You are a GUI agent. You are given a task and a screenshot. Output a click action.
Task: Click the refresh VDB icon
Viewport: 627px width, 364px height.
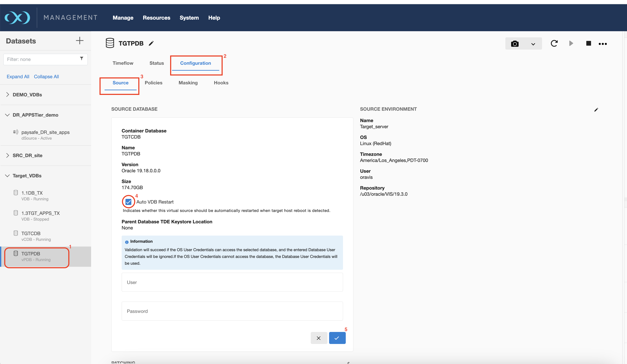pyautogui.click(x=554, y=43)
